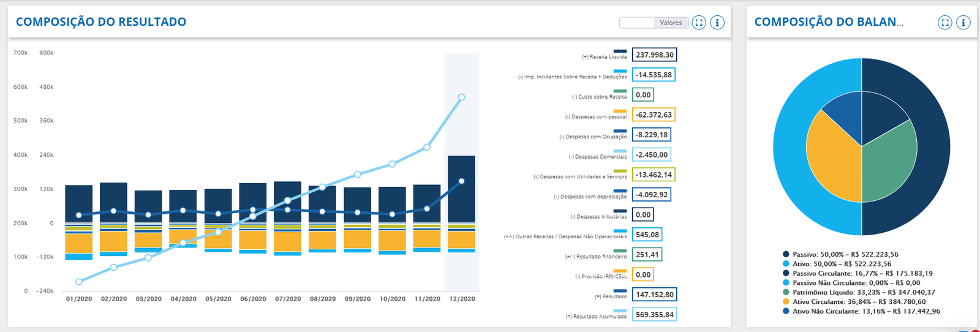Viewport: 980px width, 332px height.
Task: Click the 09/2020 axis label
Action: point(358,299)
